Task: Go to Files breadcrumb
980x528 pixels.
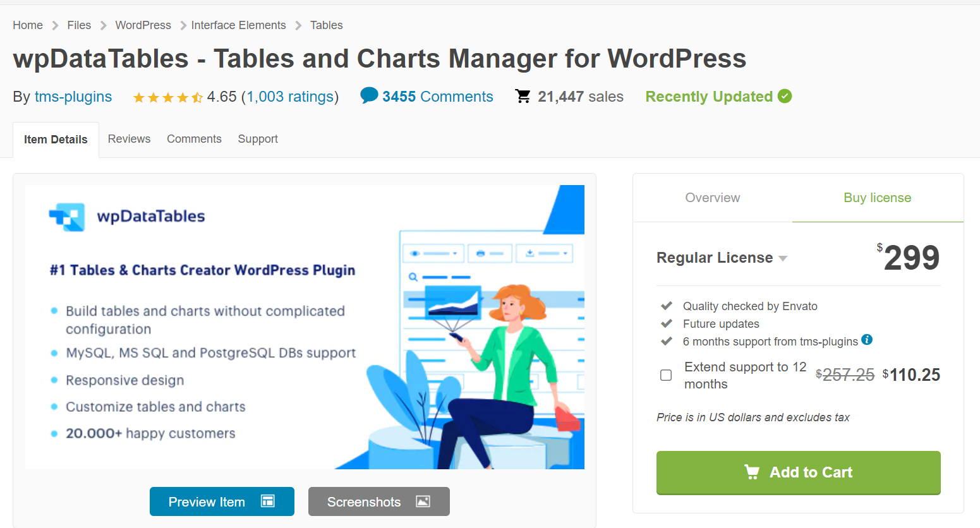Action: click(79, 25)
